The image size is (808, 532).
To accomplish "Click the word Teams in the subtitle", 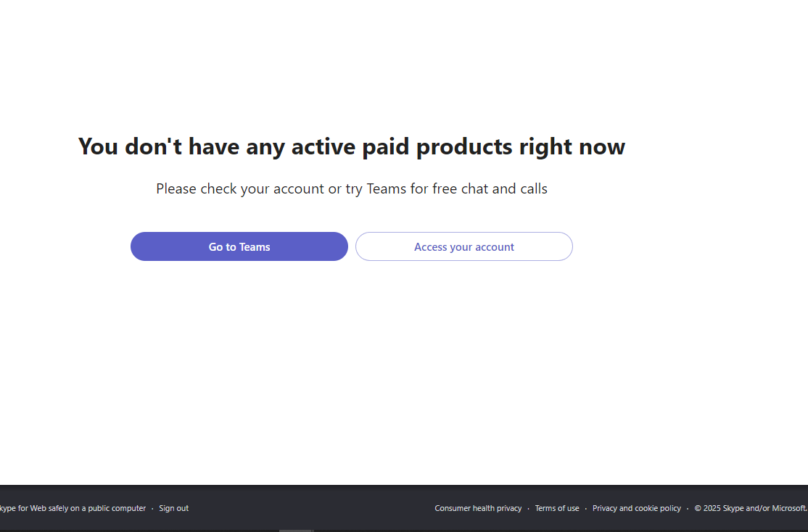I will 386,189.
